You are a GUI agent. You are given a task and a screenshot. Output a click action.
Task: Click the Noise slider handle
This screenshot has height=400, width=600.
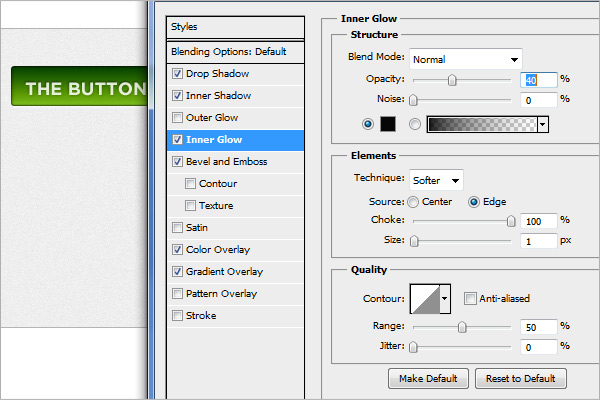pos(413,100)
